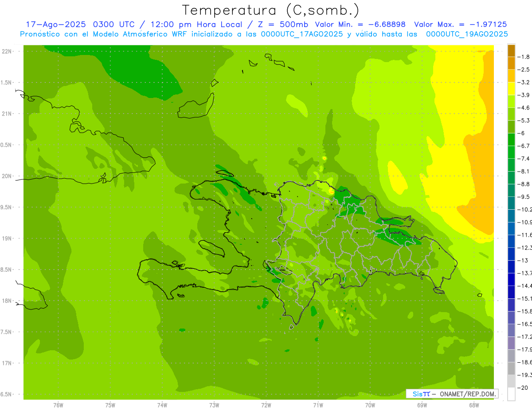Viewport: 532px width, 411px height.
Task: Click the legend value "-8.8"
Action: [524, 184]
